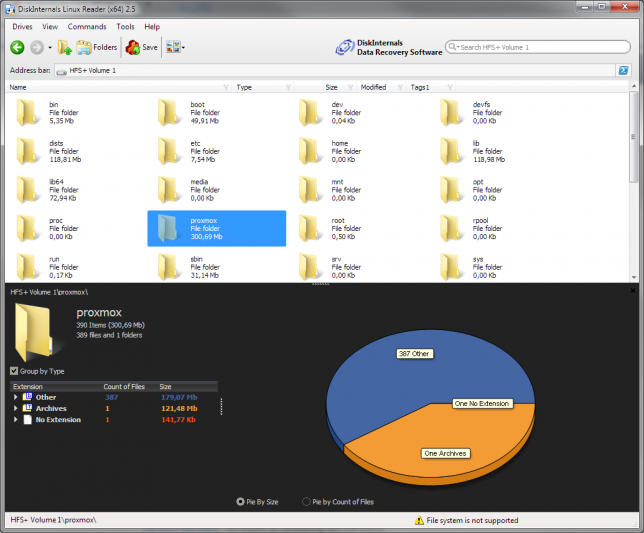This screenshot has width=644, height=533.
Task: Expand the Archives extension row
Action: coord(16,408)
